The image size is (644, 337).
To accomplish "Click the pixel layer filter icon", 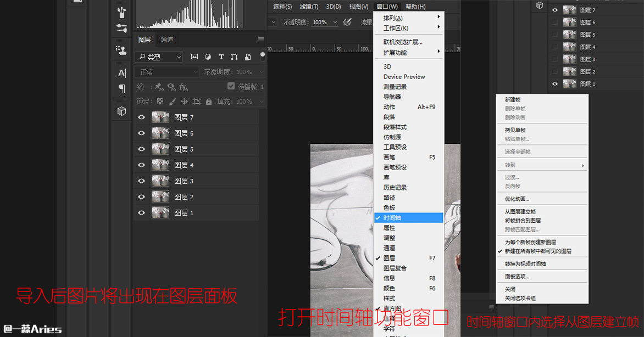I will 194,57.
